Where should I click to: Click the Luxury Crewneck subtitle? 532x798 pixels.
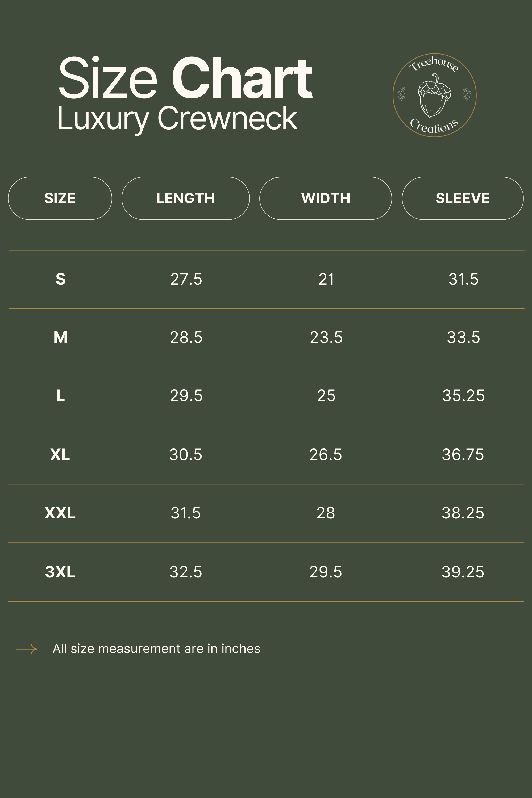177,119
